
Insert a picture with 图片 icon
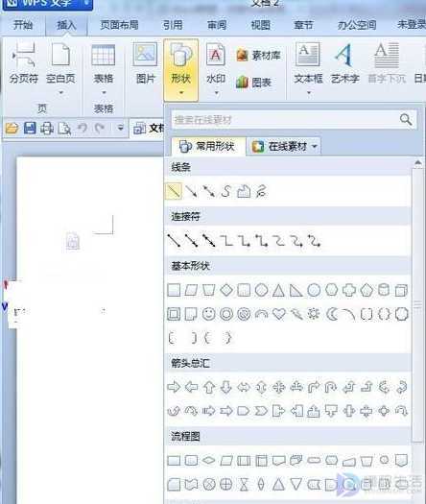(145, 64)
